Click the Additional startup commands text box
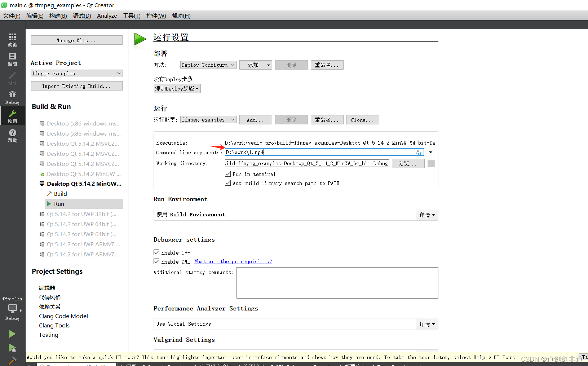 [337, 283]
